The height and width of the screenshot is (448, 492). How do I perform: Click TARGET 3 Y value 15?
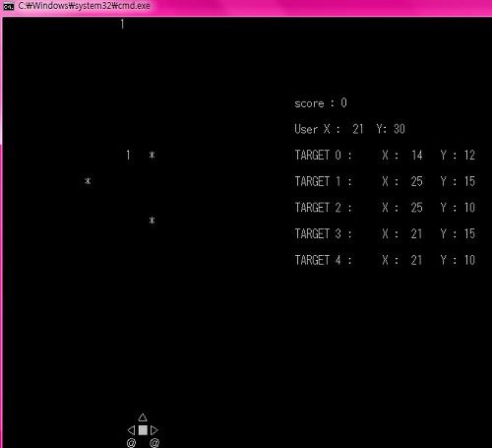point(469,233)
